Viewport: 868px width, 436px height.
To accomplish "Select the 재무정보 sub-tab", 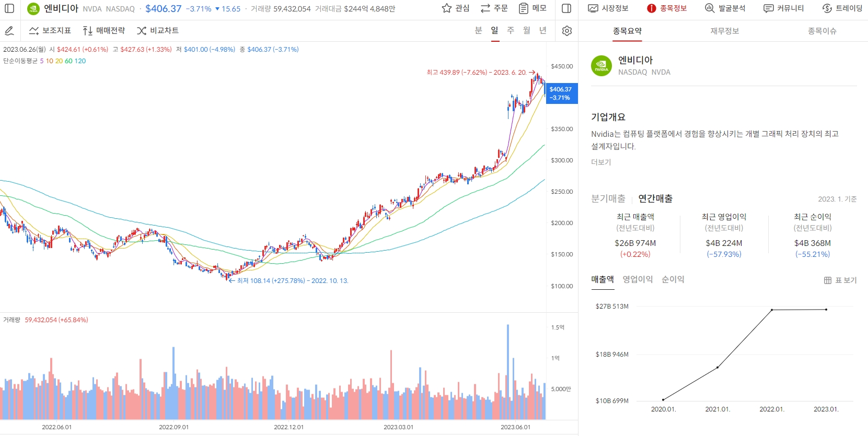I will click(724, 31).
